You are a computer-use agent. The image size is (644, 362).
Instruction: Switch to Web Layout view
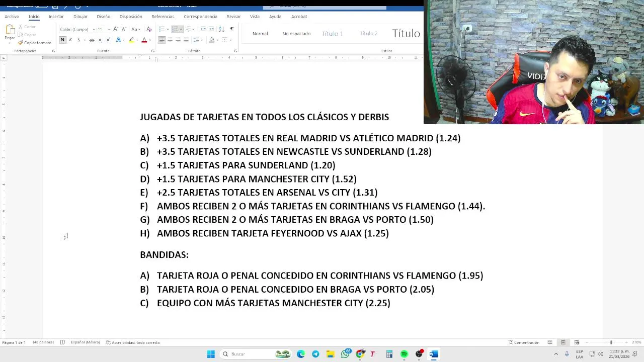577,342
